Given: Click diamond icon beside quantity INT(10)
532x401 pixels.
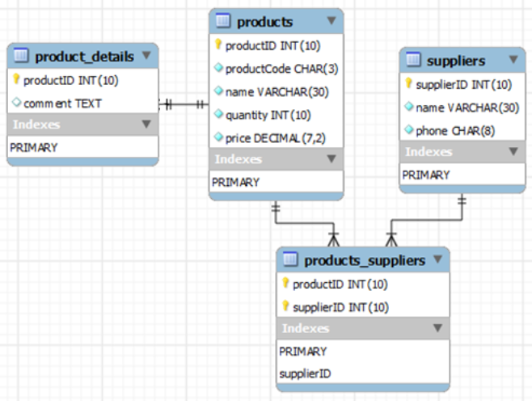Looking at the screenshot, I should click(x=218, y=114).
